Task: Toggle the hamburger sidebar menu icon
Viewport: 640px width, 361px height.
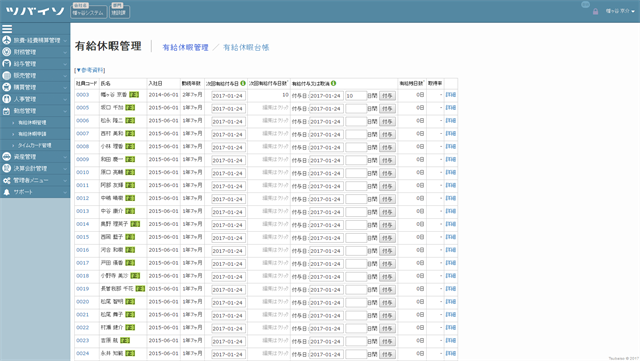Action: [x=7, y=29]
